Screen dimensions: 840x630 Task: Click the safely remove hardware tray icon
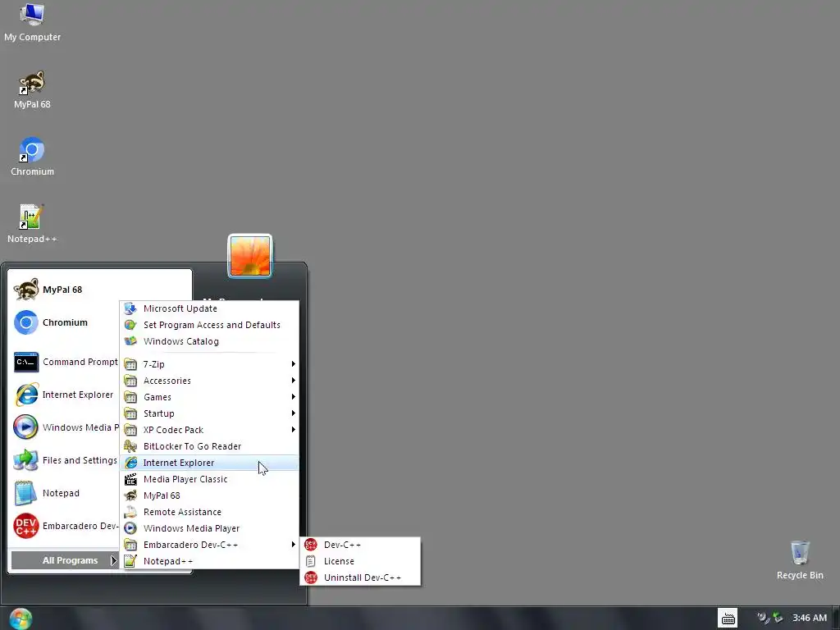(778, 619)
